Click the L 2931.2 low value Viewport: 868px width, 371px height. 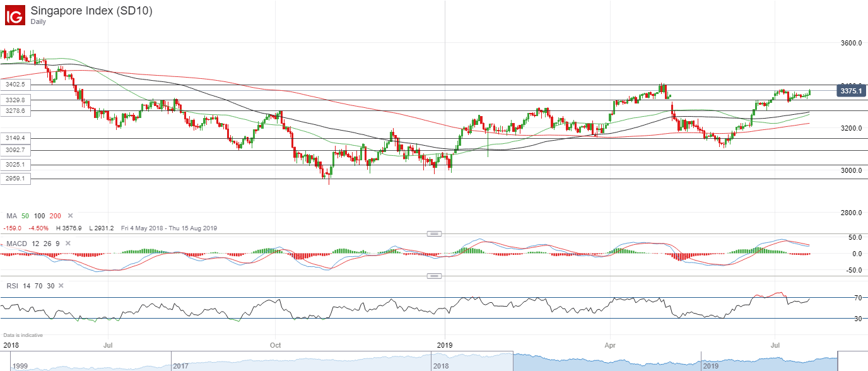click(x=102, y=228)
